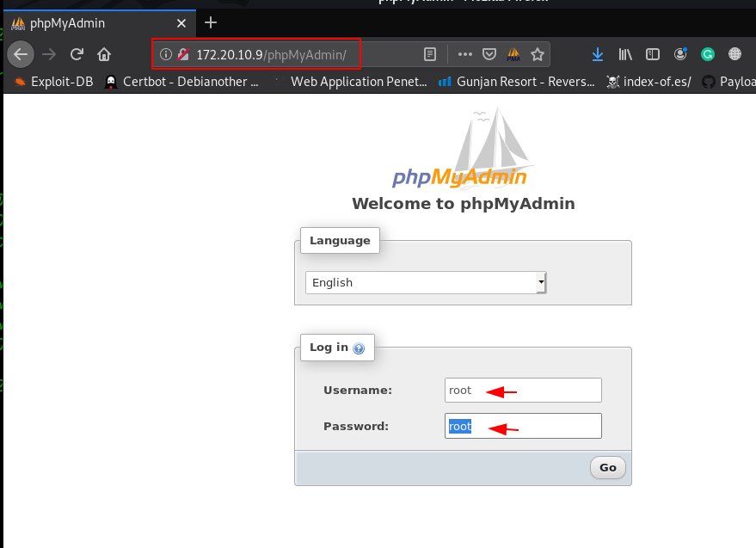Open the English language dropdown

(x=426, y=283)
